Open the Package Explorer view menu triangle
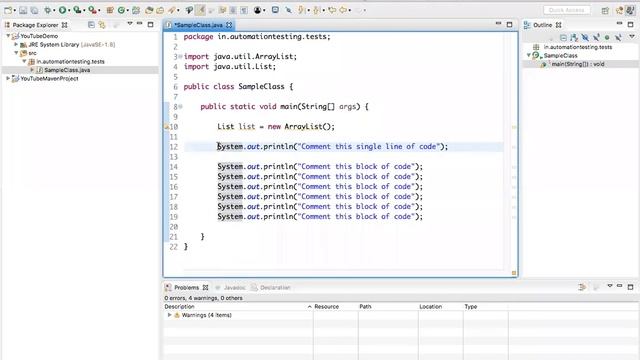This screenshot has height=360, width=640. 130,24
